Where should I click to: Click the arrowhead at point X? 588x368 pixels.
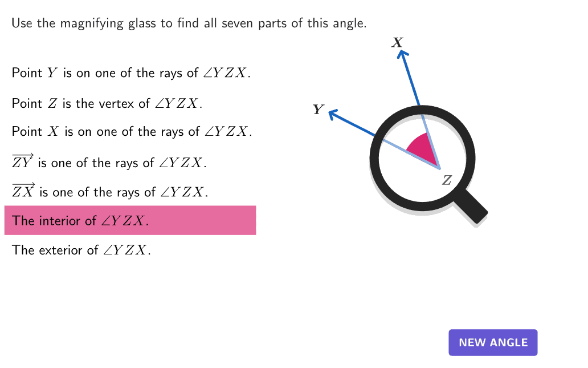[x=403, y=54]
